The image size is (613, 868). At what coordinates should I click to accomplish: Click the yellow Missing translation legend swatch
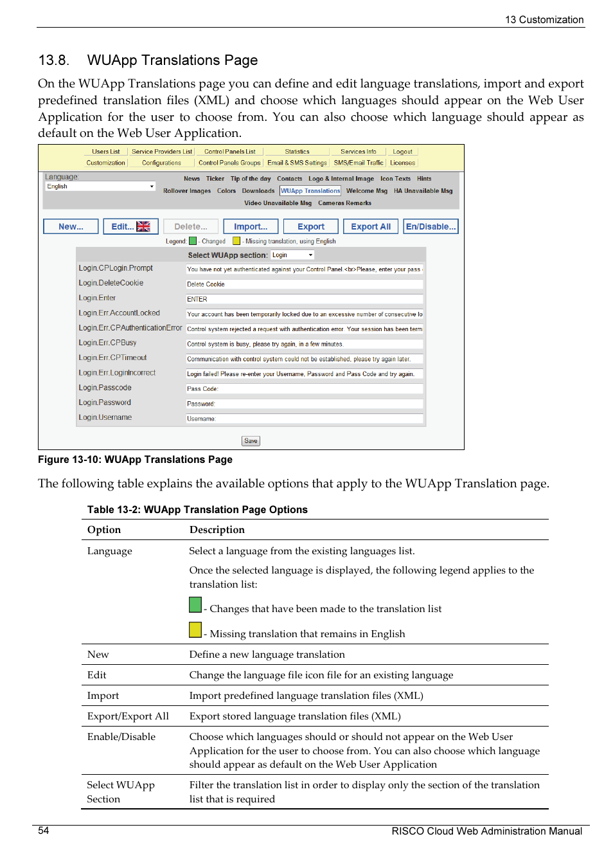pyautogui.click(x=236, y=241)
